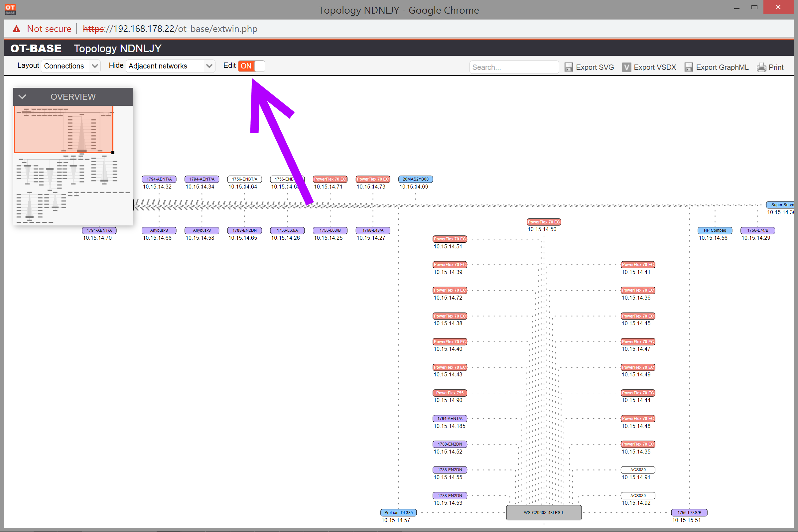Select the PowerFlex 70 EC node at 10.15.14.41

point(637,264)
